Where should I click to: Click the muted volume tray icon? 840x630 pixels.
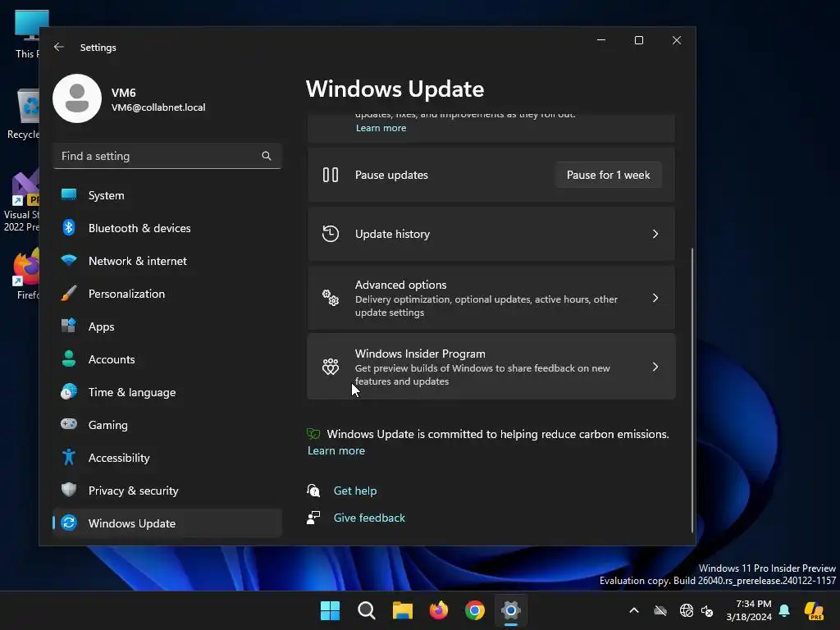click(707, 610)
